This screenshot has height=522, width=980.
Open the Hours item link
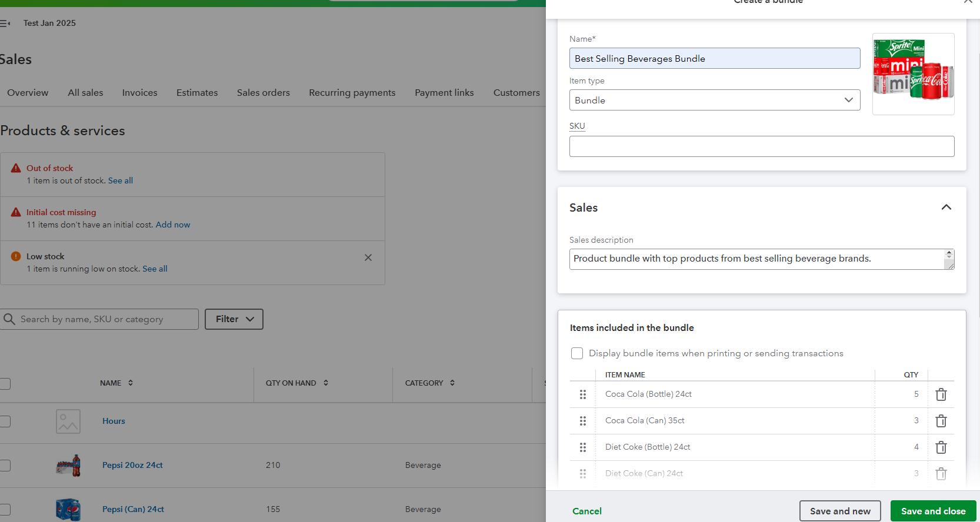point(114,421)
